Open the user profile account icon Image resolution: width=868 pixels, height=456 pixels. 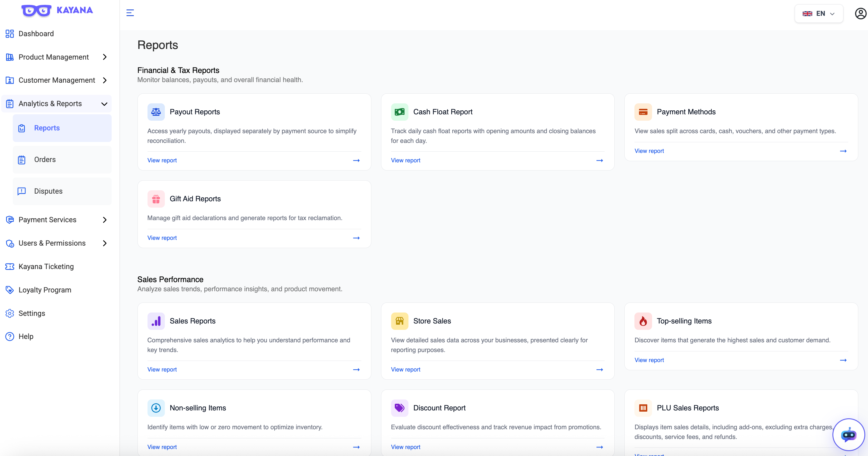861,13
